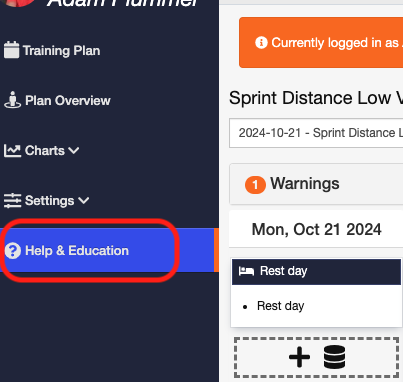Viewport: 403px width, 382px height.
Task: Open the 2024-10-21 plan selection dropdown
Action: (x=316, y=133)
